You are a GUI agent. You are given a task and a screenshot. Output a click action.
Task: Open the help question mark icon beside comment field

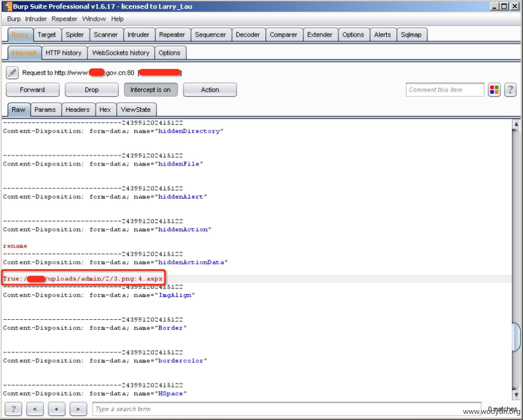(510, 90)
